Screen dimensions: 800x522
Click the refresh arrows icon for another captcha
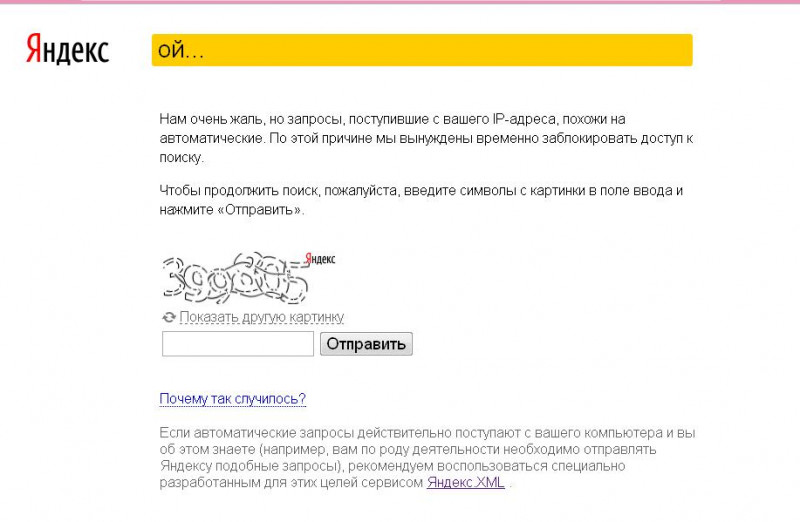coord(169,317)
